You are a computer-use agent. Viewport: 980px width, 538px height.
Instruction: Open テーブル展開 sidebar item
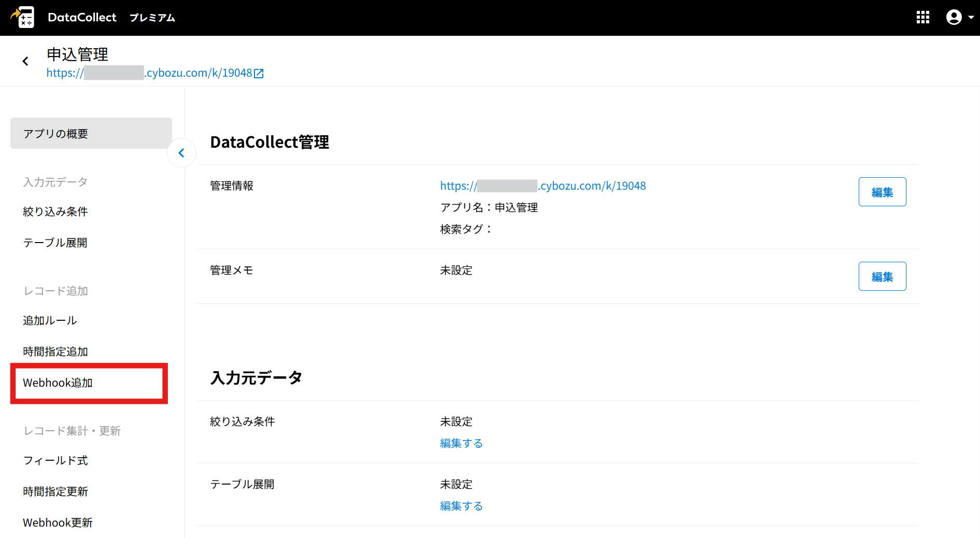55,243
